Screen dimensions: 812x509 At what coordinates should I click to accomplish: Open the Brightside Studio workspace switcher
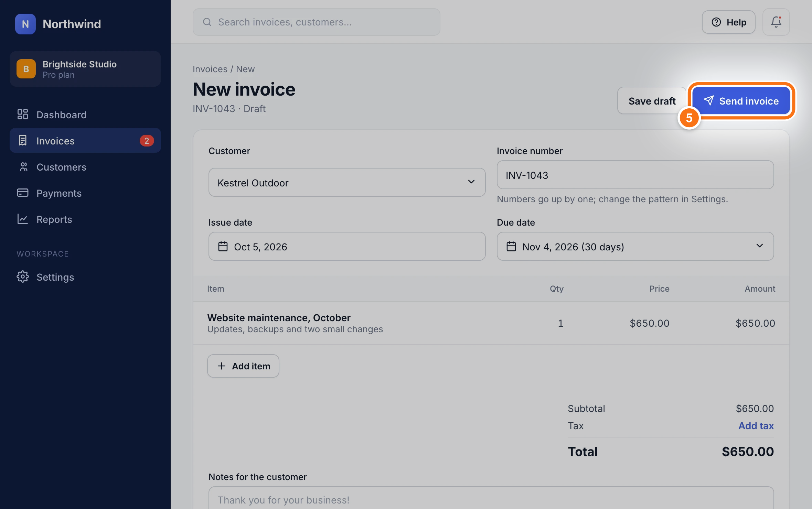point(85,69)
